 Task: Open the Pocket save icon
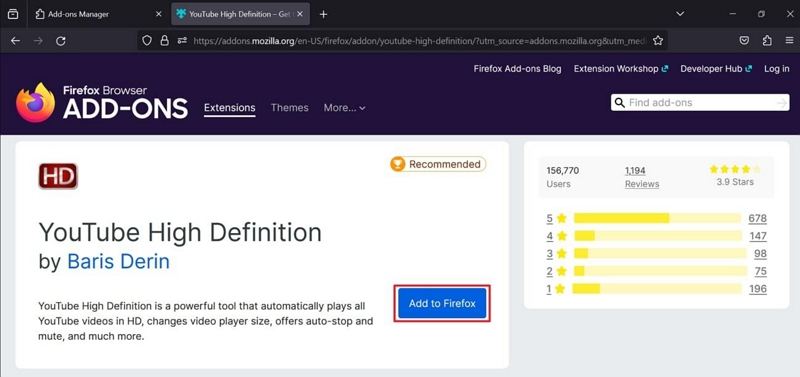(744, 41)
